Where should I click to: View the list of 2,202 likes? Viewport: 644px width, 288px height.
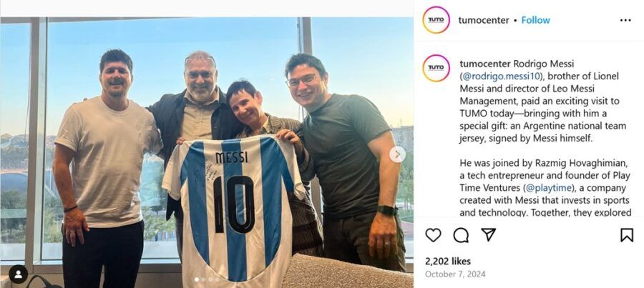pos(448,261)
